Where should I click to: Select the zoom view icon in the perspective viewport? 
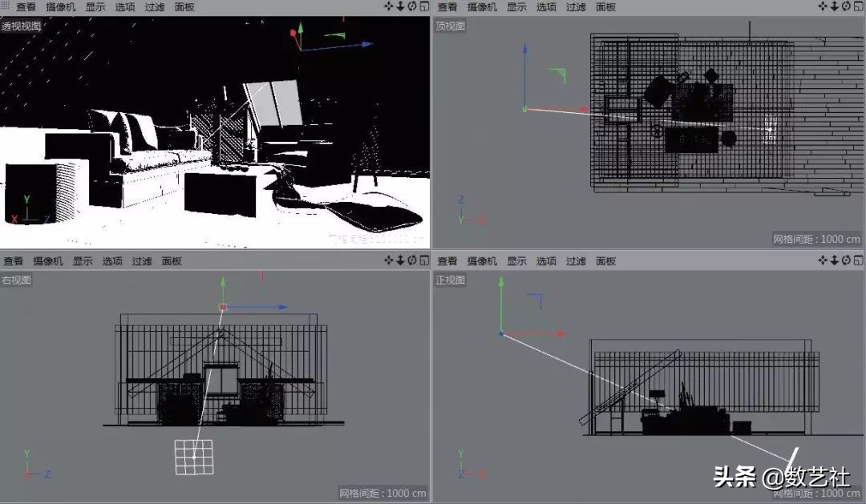tap(399, 6)
